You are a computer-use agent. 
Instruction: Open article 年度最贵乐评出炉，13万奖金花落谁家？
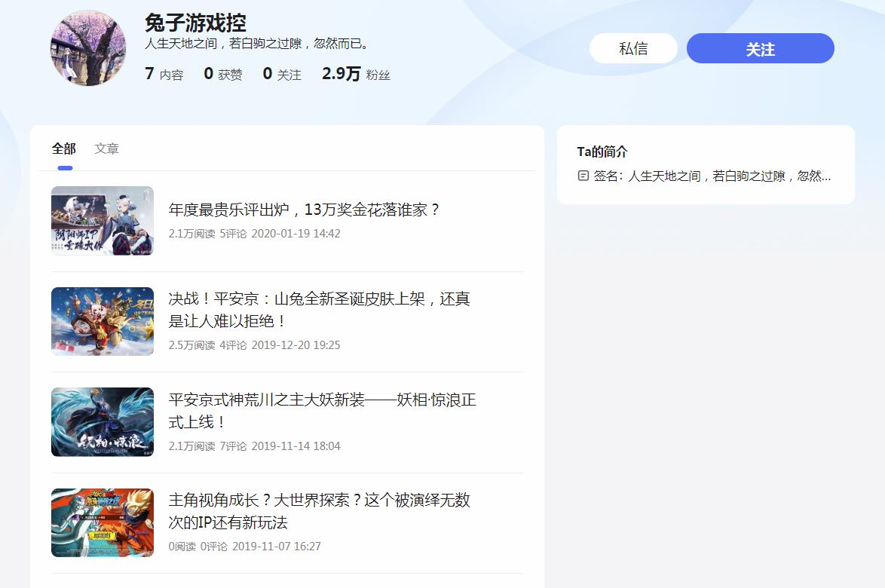[x=304, y=210]
